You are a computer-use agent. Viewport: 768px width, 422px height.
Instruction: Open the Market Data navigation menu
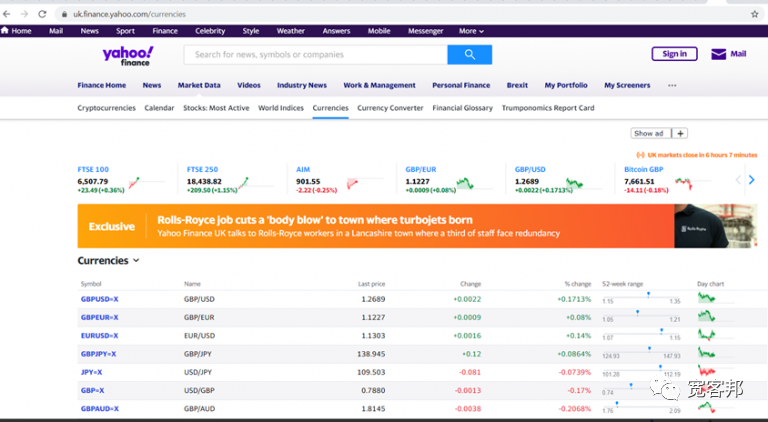point(199,86)
